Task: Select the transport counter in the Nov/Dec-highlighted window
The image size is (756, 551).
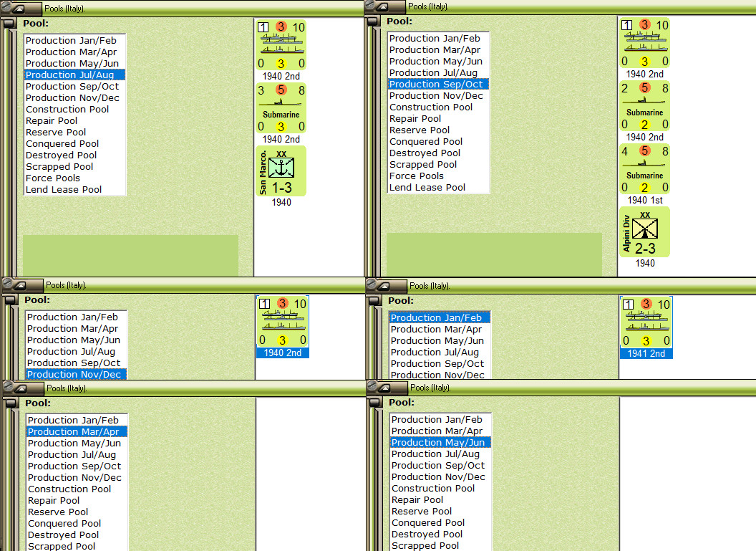Action: pyautogui.click(x=283, y=322)
